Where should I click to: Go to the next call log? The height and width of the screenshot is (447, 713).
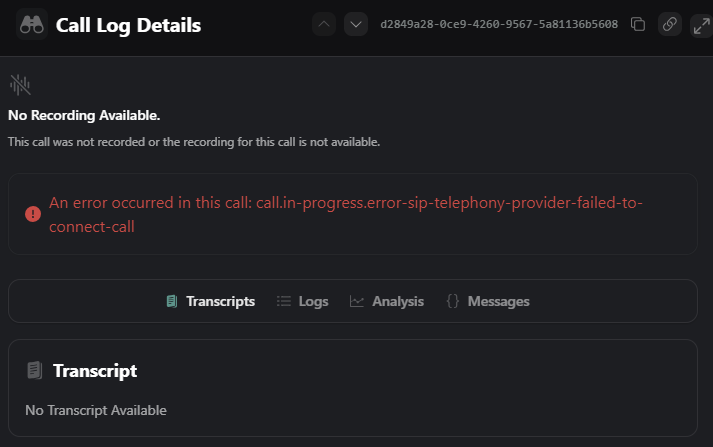click(x=356, y=24)
